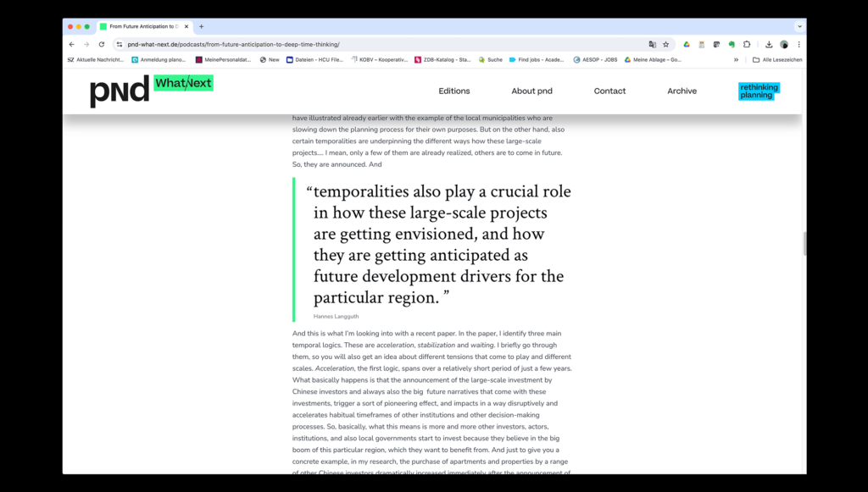
Task: Click the Evernote elephant extension icon
Action: pyautogui.click(x=732, y=44)
